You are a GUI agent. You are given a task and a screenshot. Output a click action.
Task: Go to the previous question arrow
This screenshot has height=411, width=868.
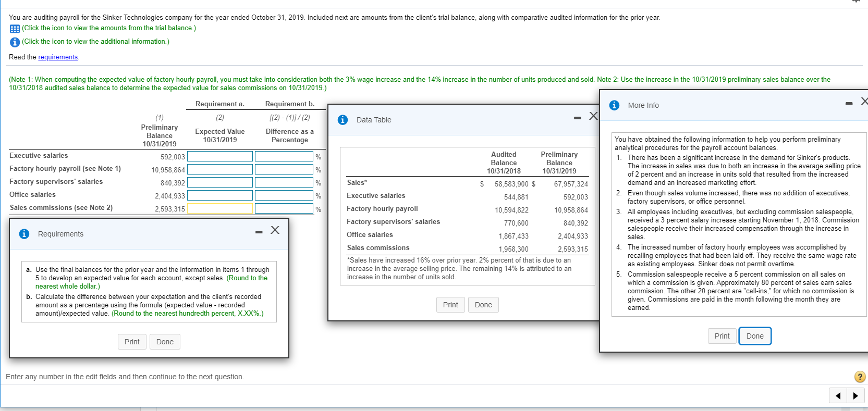pyautogui.click(x=838, y=396)
